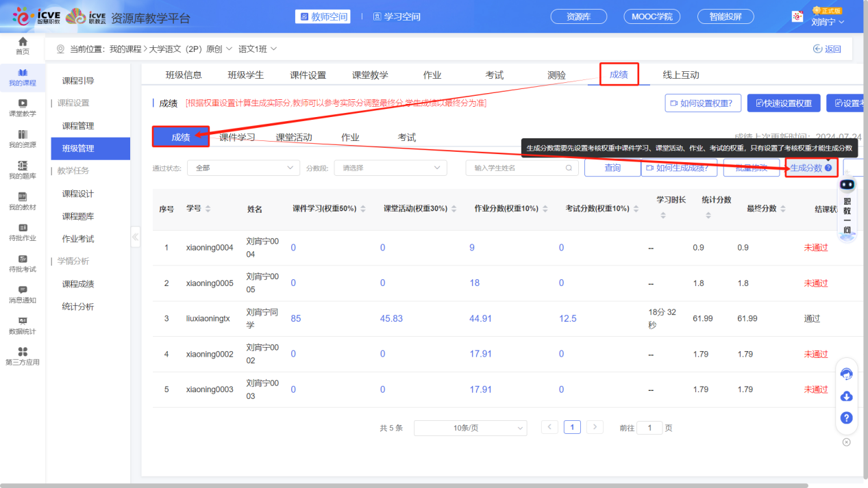Click the help question mark floating icon

click(846, 418)
